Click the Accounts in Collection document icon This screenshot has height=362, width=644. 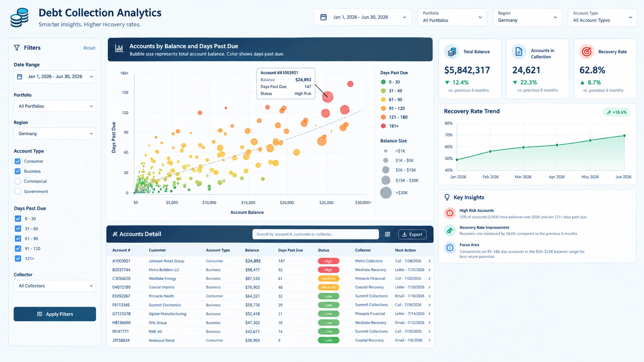[519, 52]
